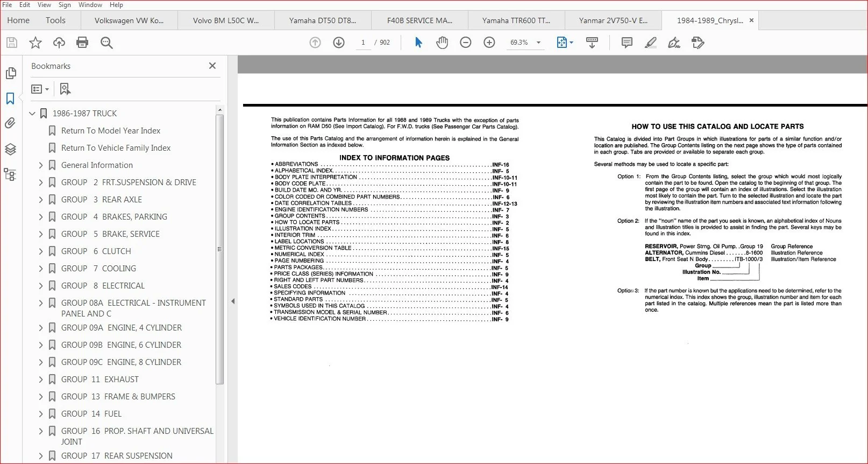Image resolution: width=868 pixels, height=464 pixels.
Task: Switch to the Volvo BM L50C document tab
Action: (226, 20)
